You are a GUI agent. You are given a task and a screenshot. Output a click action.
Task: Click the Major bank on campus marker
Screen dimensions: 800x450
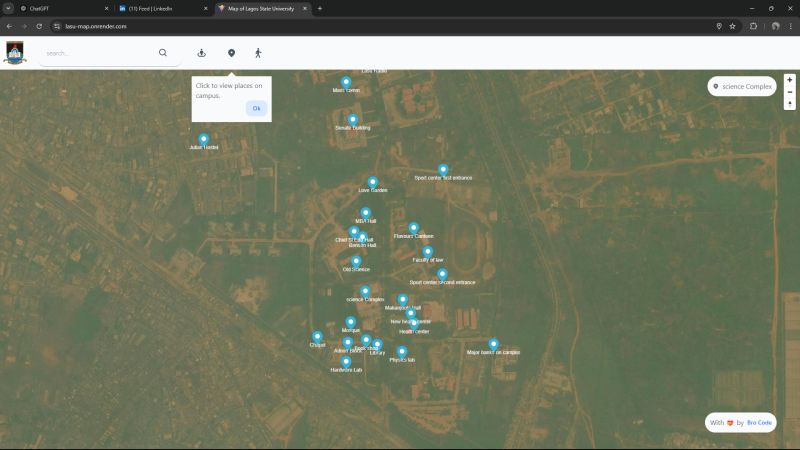[493, 344]
